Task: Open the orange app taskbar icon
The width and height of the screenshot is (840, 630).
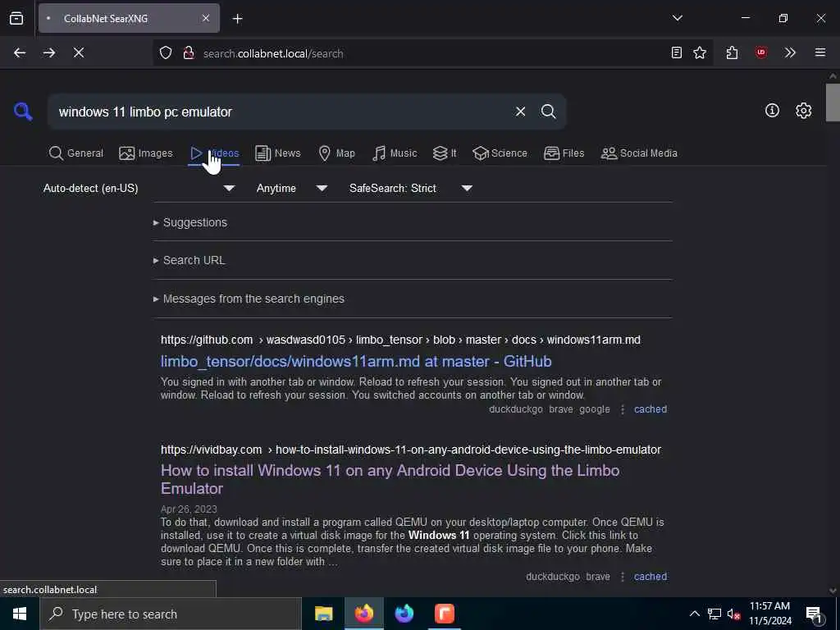Action: pyautogui.click(x=444, y=614)
